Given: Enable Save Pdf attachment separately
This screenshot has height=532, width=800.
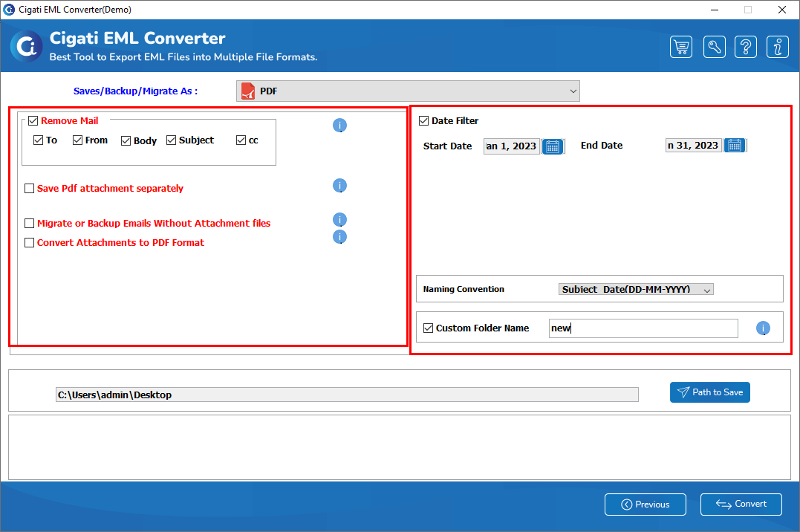Looking at the screenshot, I should [x=30, y=189].
